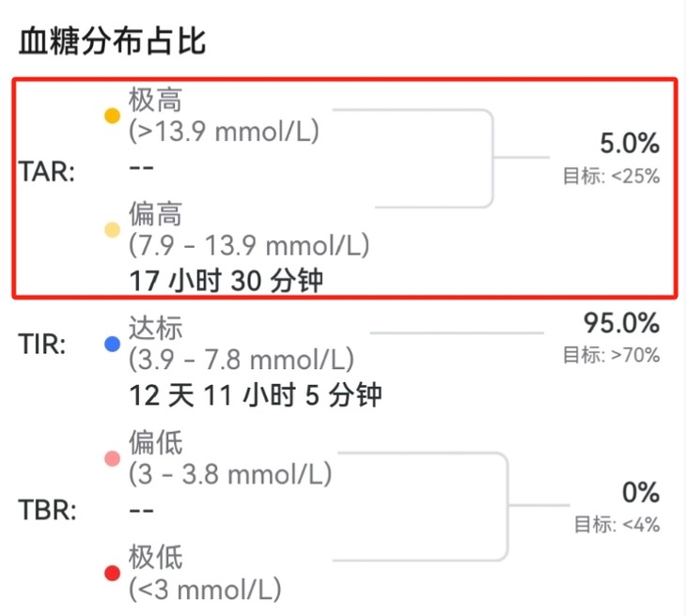Screen dimensions: 686x616
Task: Click the 目标: >70% target text
Action: pyautogui.click(x=611, y=355)
